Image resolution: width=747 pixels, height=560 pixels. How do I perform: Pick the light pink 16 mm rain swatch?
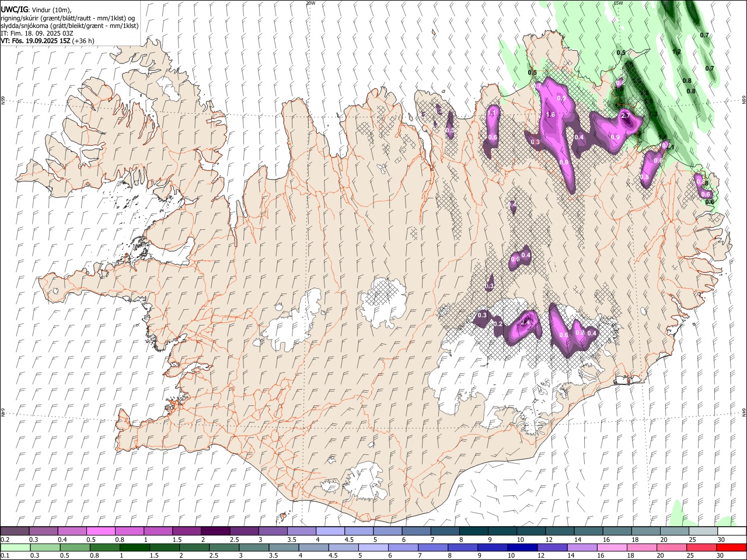tap(612, 547)
